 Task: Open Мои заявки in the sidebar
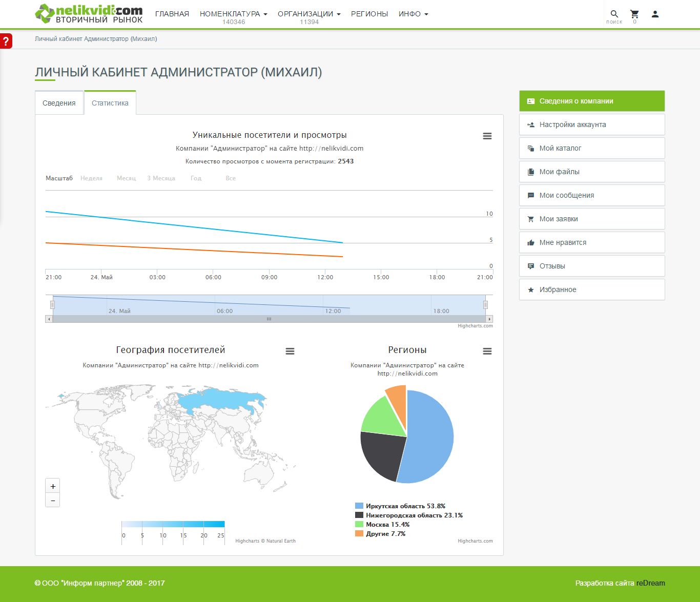point(592,219)
